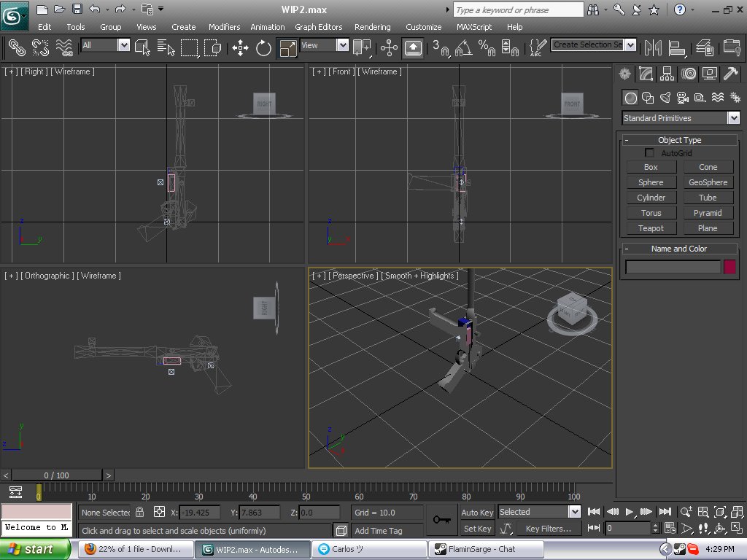Choose the Cameras create category
The height and width of the screenshot is (560, 747).
(x=682, y=98)
